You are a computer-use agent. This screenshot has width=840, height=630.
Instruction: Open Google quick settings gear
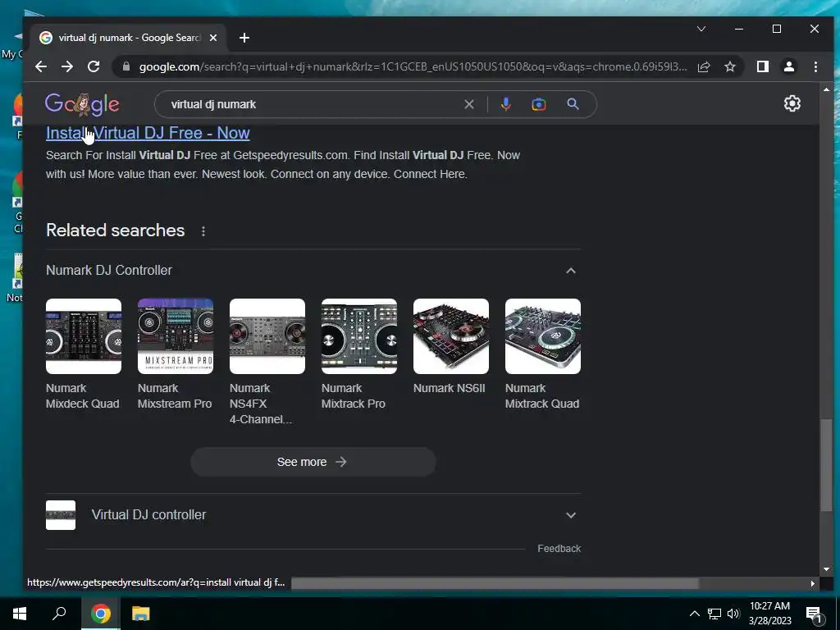click(x=792, y=103)
